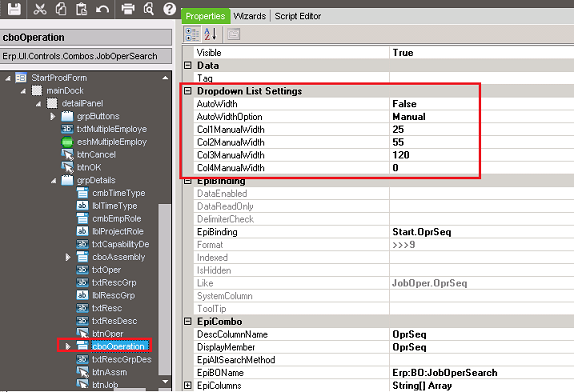Click the txtCapabilityDe textbox icon
Screen dimensions: 574x392
[82, 244]
